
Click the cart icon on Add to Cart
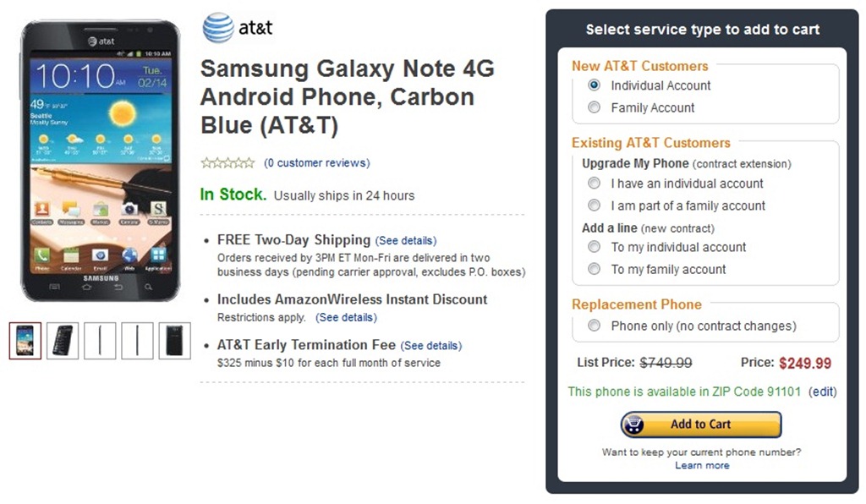tap(635, 425)
